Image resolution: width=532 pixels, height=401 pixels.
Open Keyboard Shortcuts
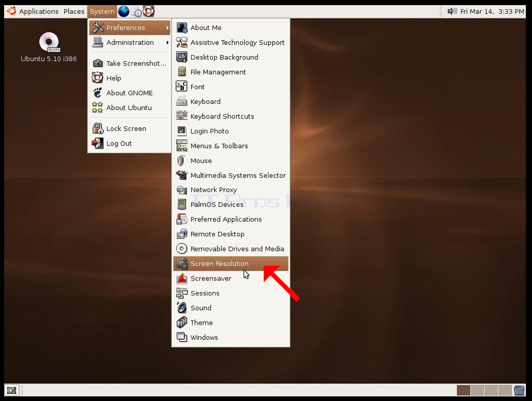tap(231, 116)
